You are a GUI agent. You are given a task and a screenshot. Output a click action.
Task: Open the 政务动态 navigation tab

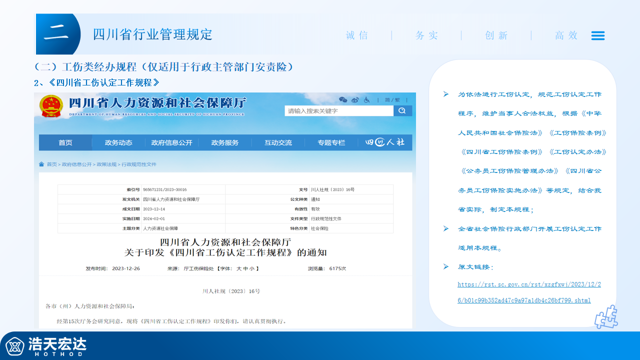tap(118, 142)
